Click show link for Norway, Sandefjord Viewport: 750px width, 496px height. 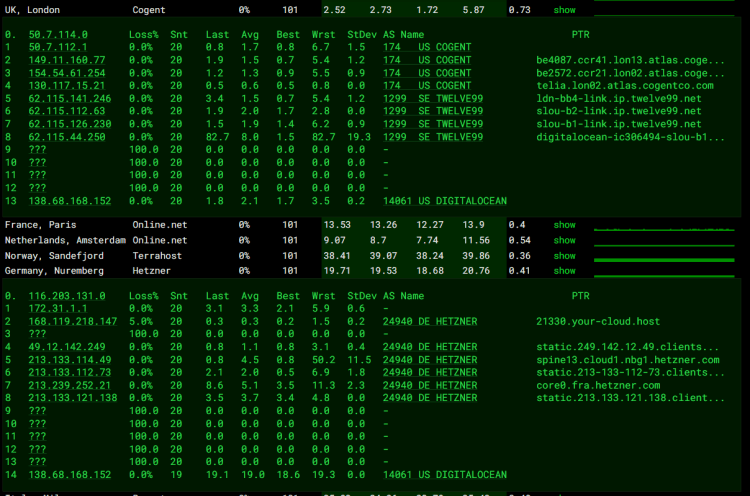(x=564, y=255)
